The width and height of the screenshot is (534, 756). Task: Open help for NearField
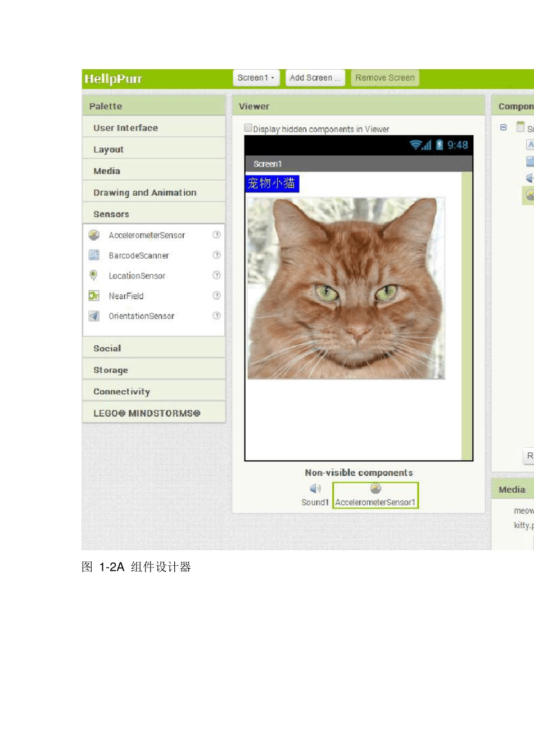tap(216, 295)
